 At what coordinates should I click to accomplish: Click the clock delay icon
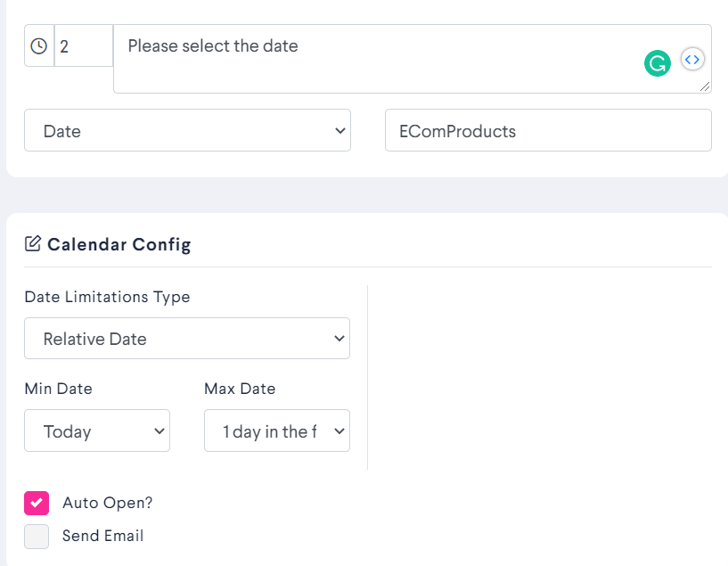tap(39, 46)
